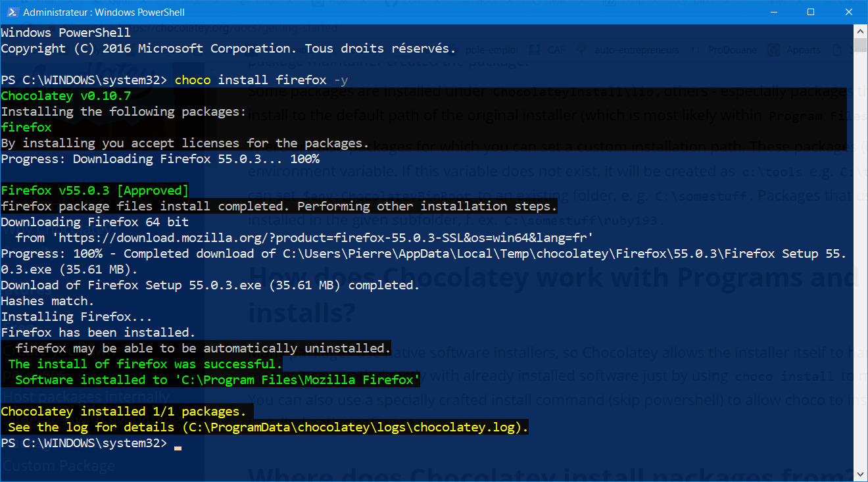Click 'By installing you accept licenses' line

(x=185, y=143)
